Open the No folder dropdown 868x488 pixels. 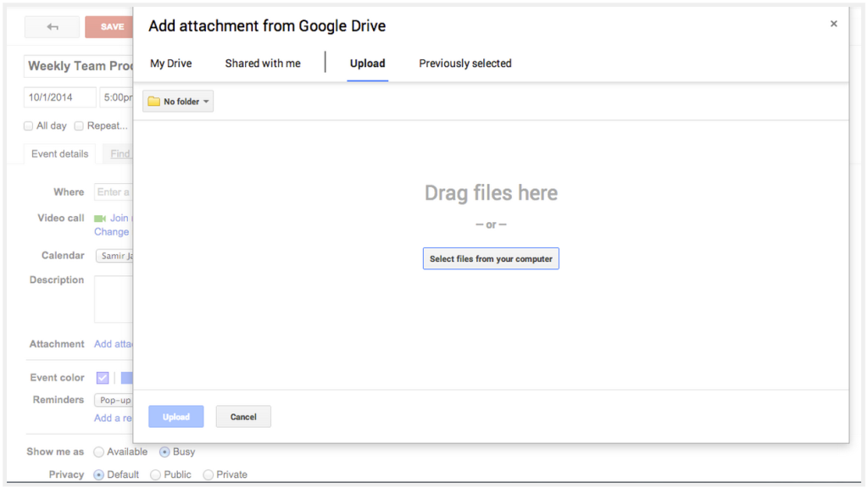tap(178, 102)
